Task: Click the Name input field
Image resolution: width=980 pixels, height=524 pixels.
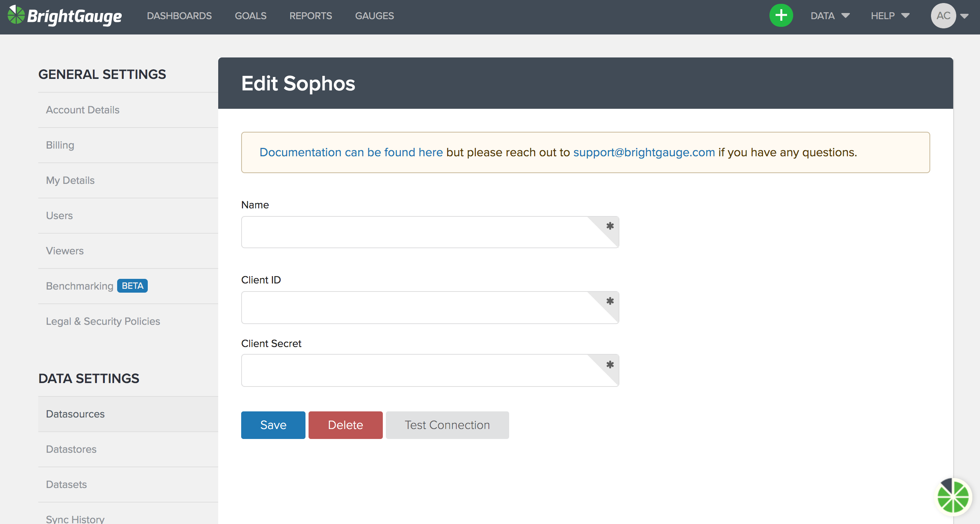Action: coord(430,232)
